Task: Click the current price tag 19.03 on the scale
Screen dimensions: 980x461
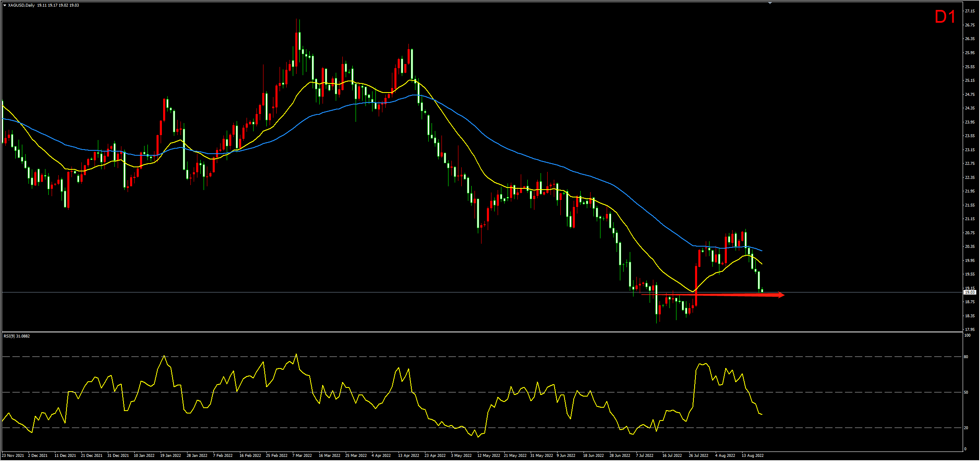Action: [x=969, y=292]
